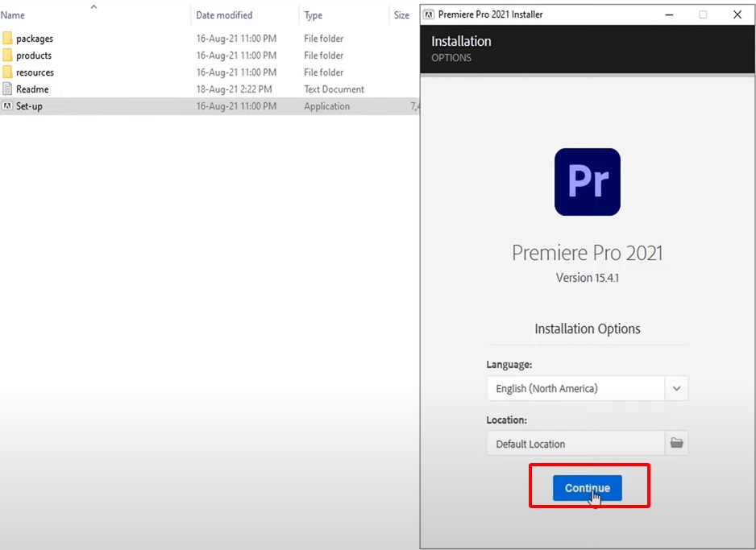Screen dimensions: 756x550
Task: Click the installer title bar Adobe icon
Action: coord(429,14)
